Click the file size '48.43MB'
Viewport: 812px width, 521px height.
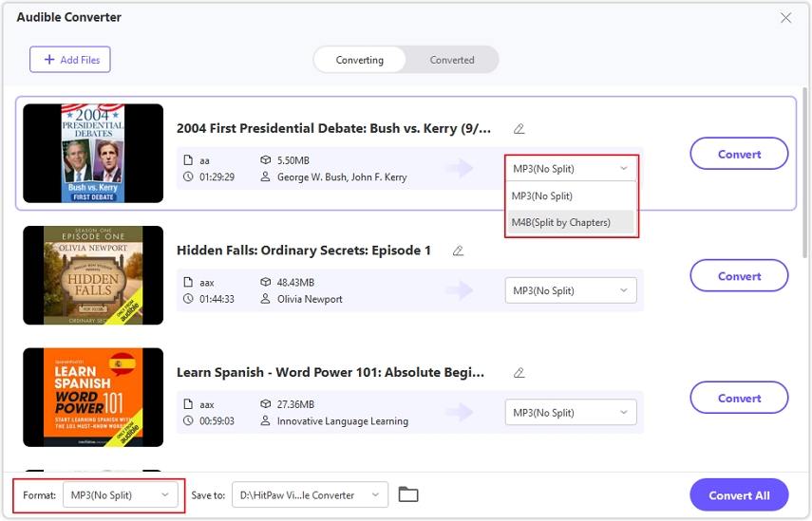point(295,283)
